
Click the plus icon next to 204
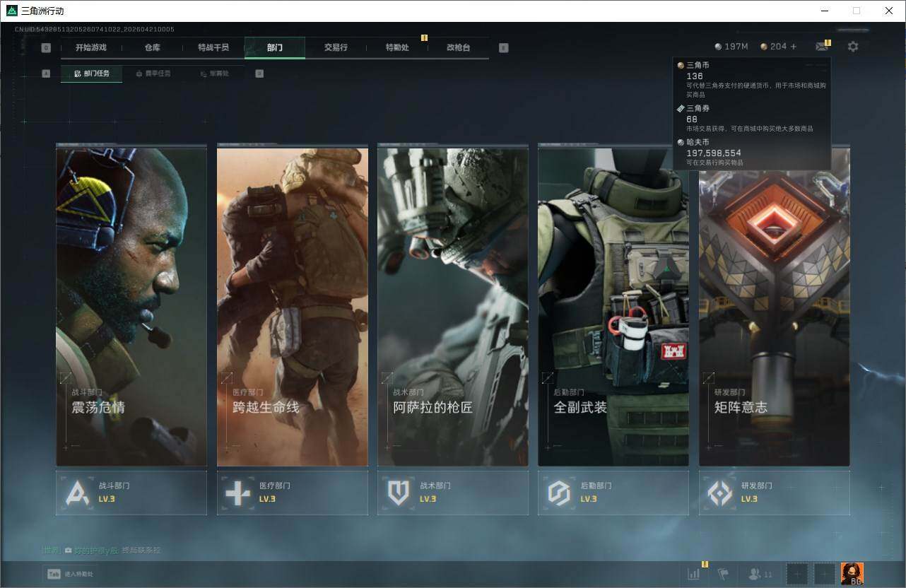(794, 47)
